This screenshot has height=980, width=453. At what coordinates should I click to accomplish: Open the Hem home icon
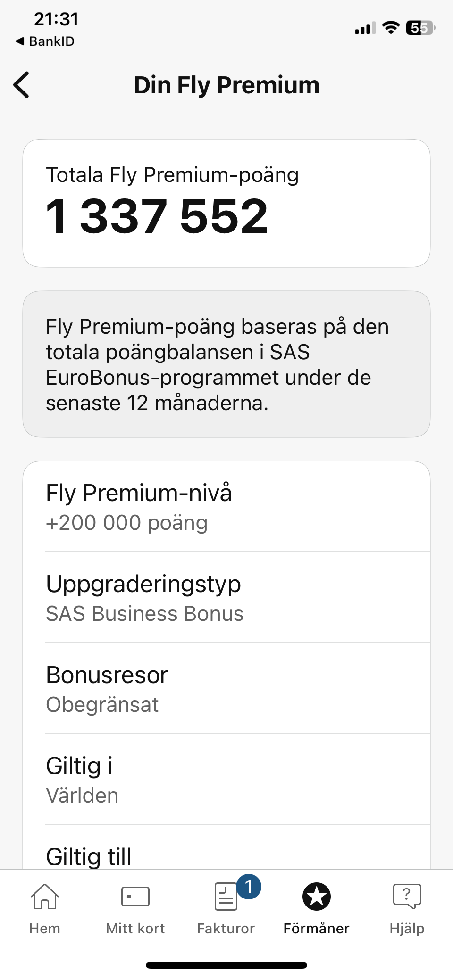44,896
